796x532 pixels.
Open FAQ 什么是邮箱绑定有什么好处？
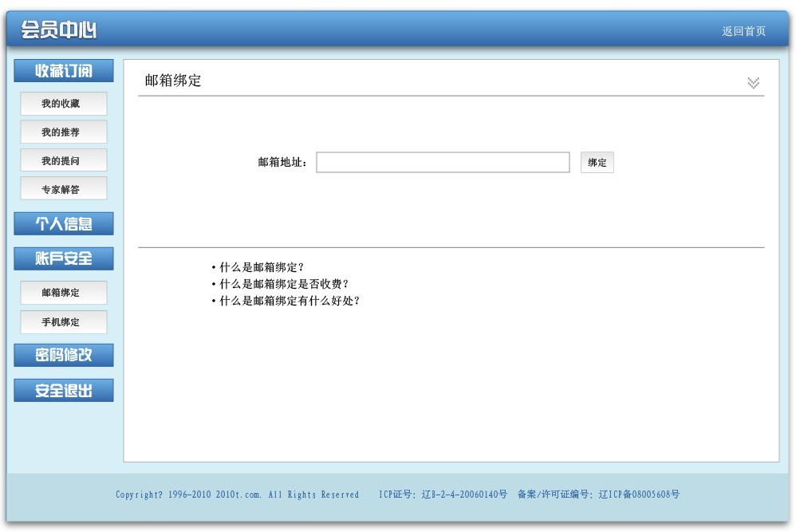pyautogui.click(x=290, y=301)
